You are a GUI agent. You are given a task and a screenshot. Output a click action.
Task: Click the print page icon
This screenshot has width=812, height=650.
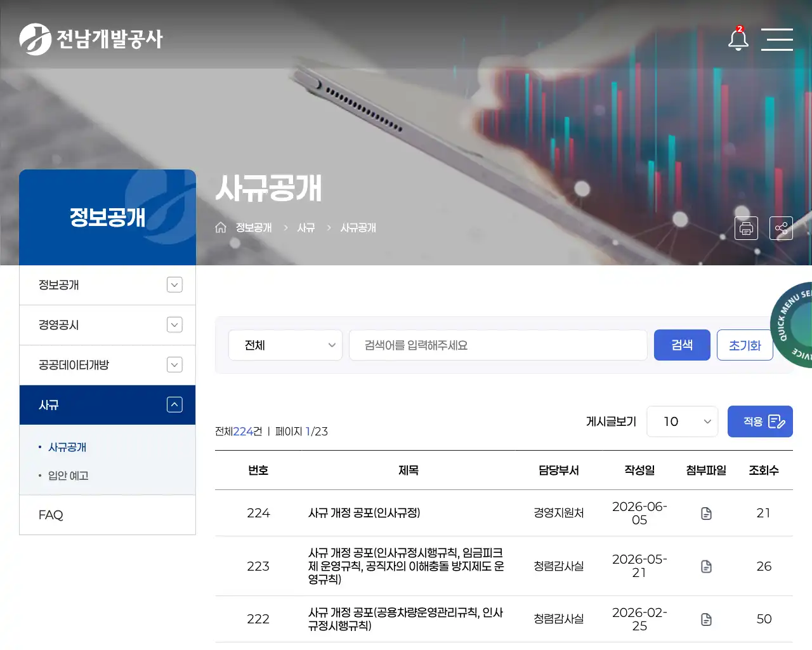[746, 228]
